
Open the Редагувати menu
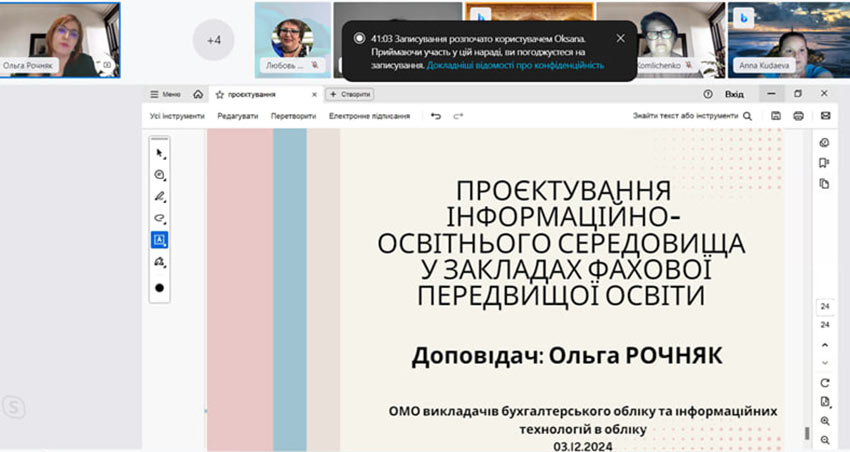(237, 116)
